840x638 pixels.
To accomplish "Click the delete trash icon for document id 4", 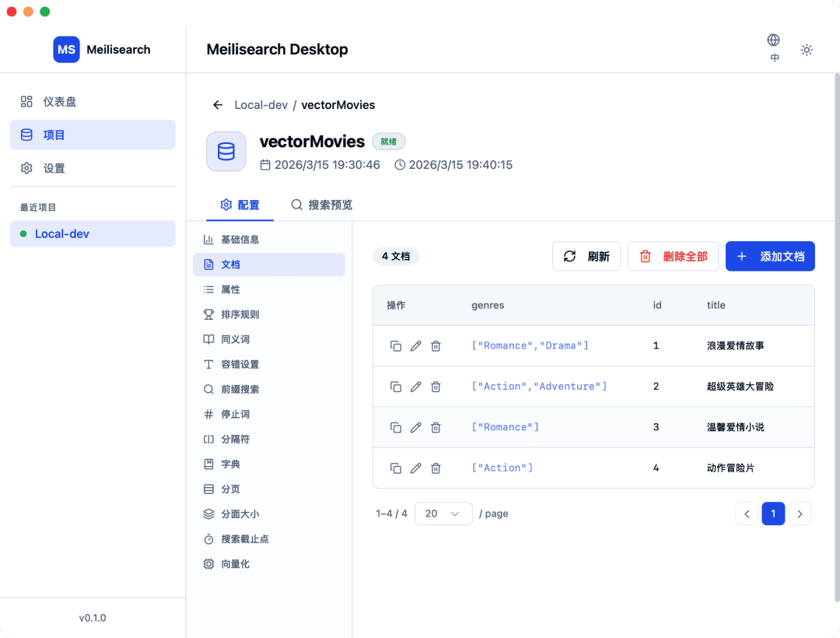I will (436, 468).
